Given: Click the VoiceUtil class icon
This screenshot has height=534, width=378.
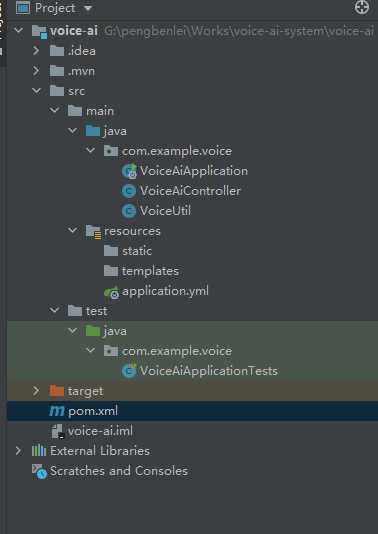Looking at the screenshot, I should (129, 211).
